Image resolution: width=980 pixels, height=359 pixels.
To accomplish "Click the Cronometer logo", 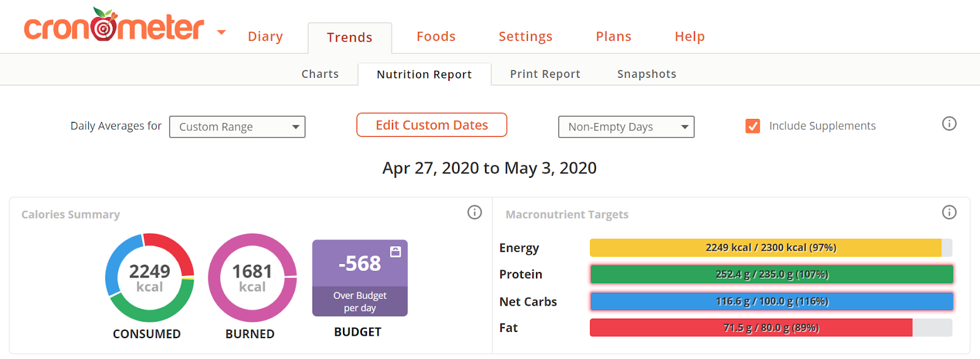I will (114, 26).
